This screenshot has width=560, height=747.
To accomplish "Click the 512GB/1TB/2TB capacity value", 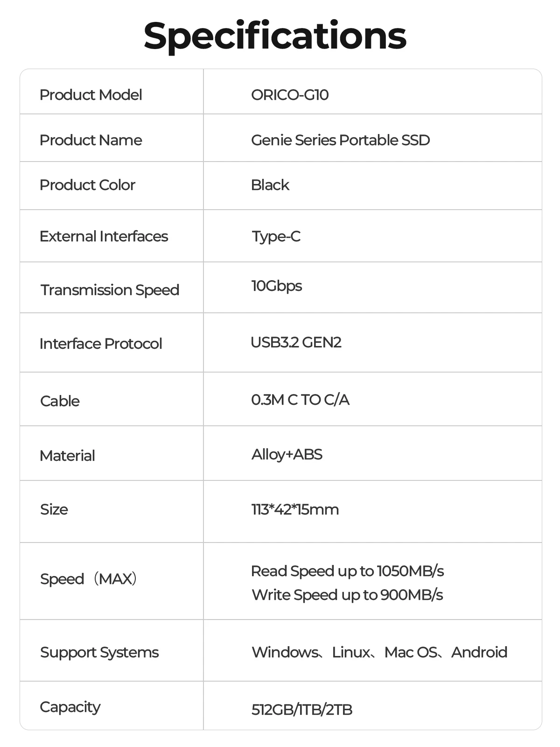I will [x=301, y=710].
